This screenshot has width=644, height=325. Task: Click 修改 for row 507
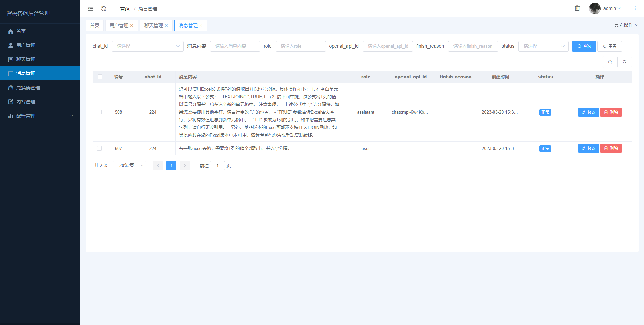click(589, 148)
